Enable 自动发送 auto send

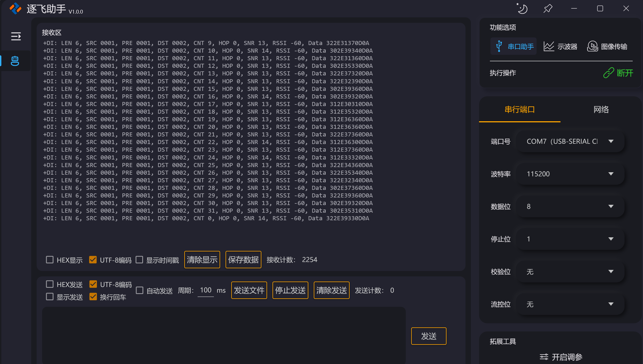[x=140, y=290]
